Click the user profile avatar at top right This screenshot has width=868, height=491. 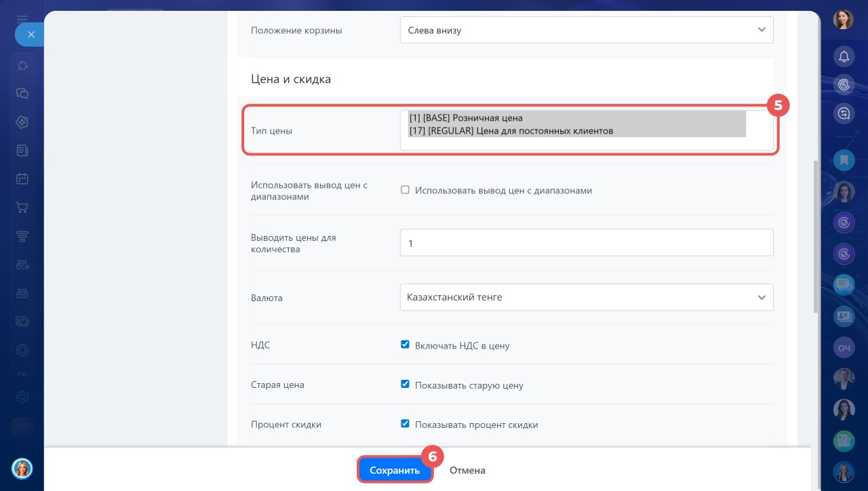[x=843, y=19]
